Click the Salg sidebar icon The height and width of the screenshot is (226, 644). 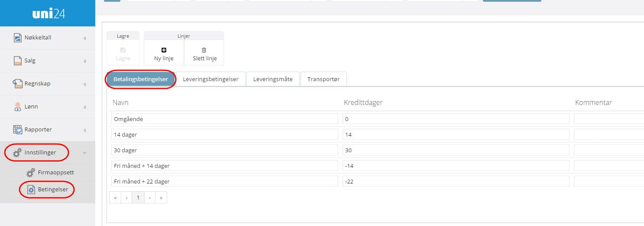click(x=18, y=61)
